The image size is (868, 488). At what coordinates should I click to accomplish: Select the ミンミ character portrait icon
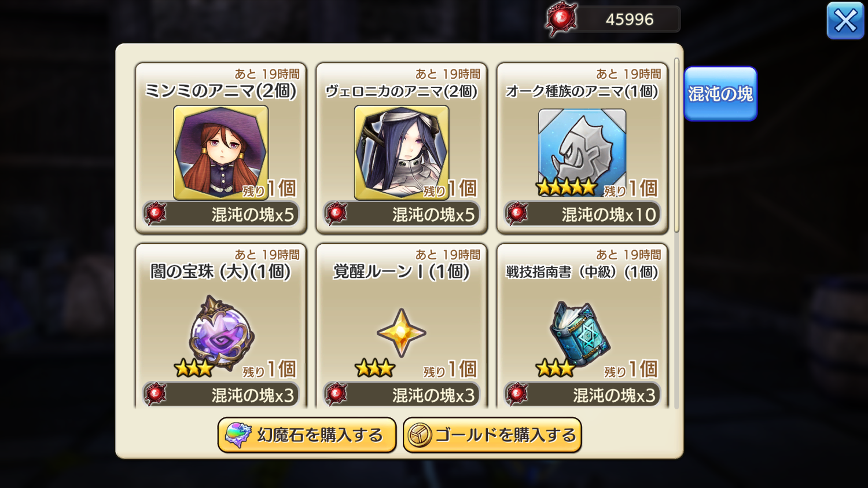coord(220,153)
